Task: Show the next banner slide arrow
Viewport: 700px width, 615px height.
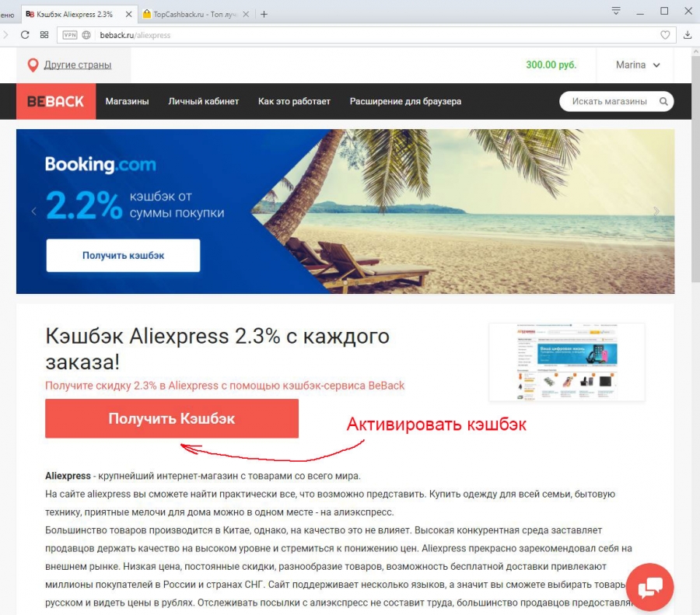Action: pyautogui.click(x=656, y=211)
